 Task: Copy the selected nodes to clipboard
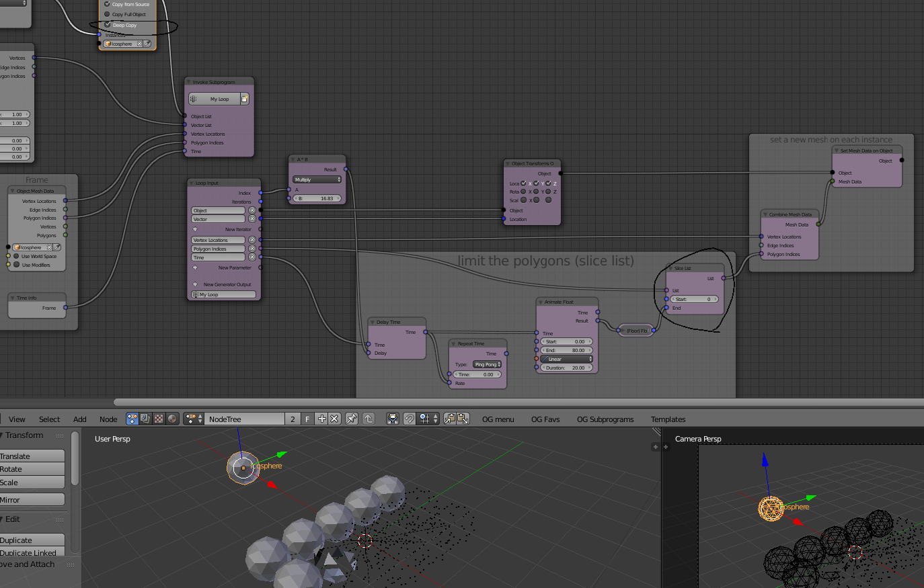(450, 419)
